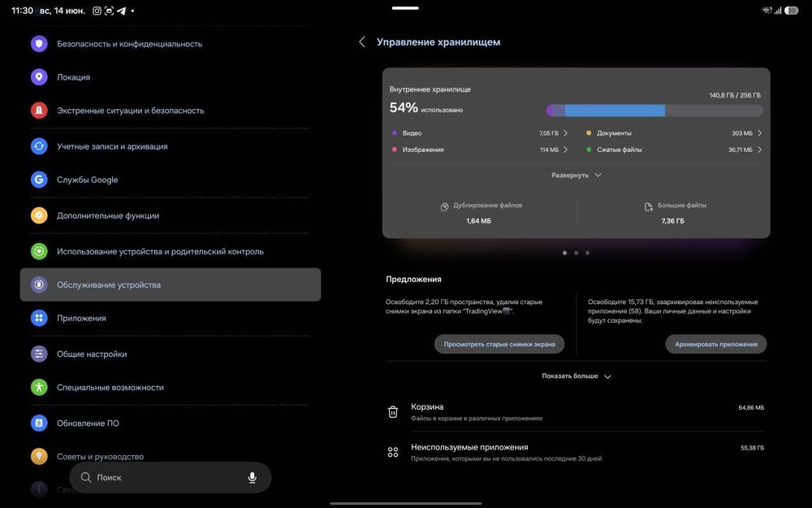Tap the back arrow beside Управление хранилищем
Viewport: 812px width, 508px height.
click(362, 42)
